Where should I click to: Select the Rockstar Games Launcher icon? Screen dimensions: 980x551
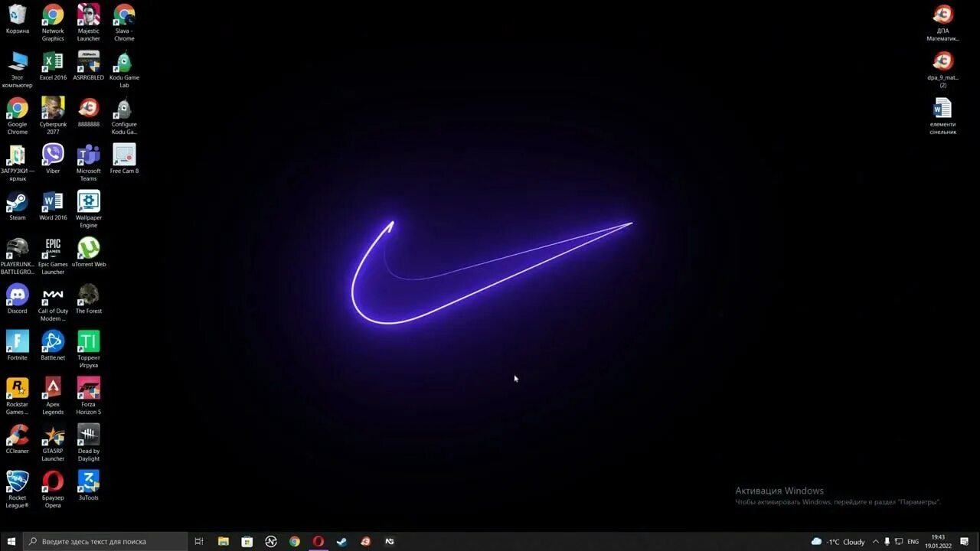pos(17,396)
